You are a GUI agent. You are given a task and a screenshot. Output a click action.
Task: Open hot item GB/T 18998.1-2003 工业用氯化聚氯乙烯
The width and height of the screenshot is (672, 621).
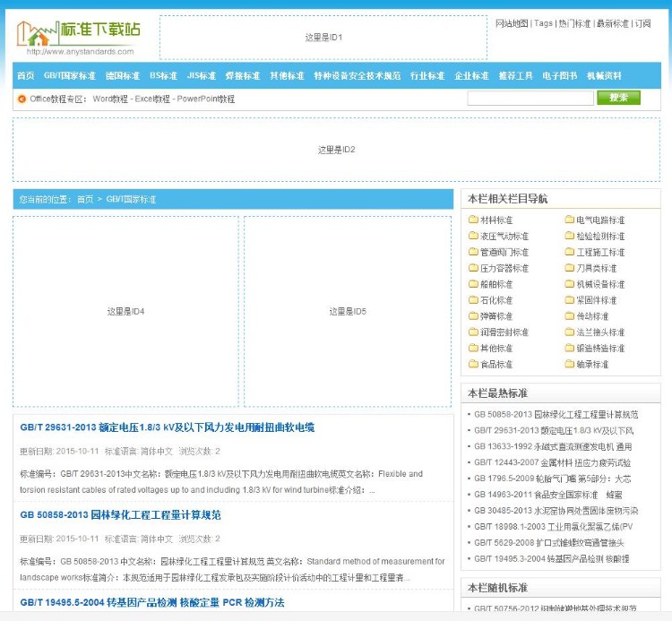[554, 527]
